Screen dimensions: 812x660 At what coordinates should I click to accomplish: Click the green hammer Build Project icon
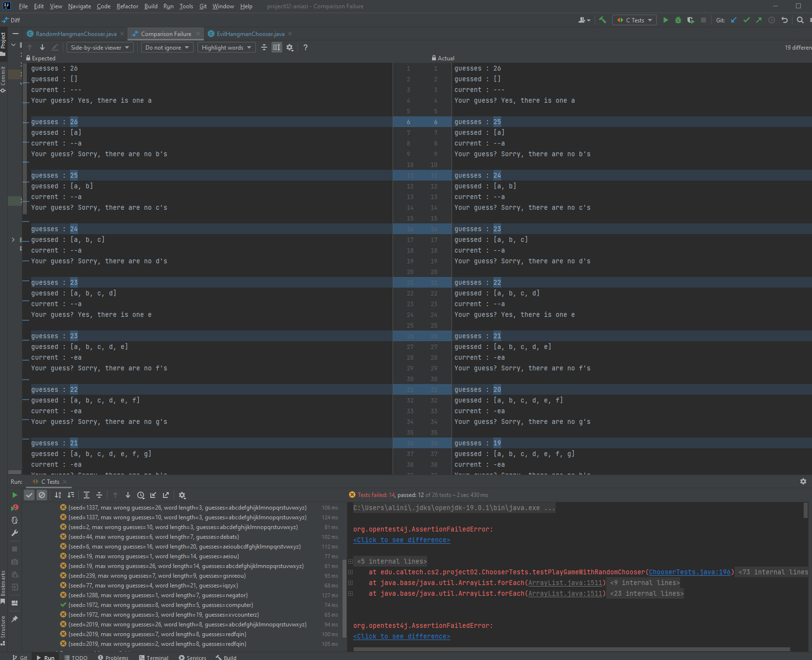[x=602, y=20]
